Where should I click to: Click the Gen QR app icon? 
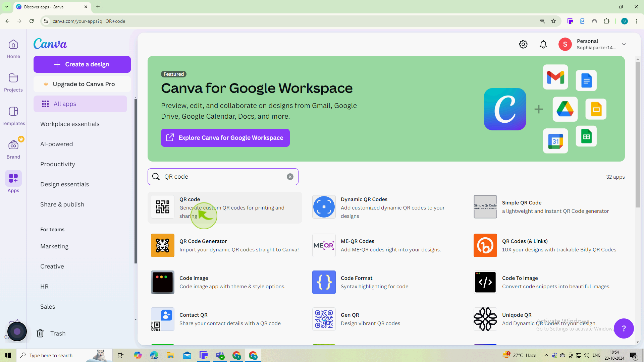tap(324, 319)
